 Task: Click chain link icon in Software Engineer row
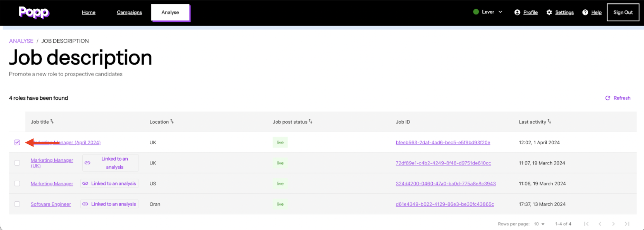click(85, 204)
